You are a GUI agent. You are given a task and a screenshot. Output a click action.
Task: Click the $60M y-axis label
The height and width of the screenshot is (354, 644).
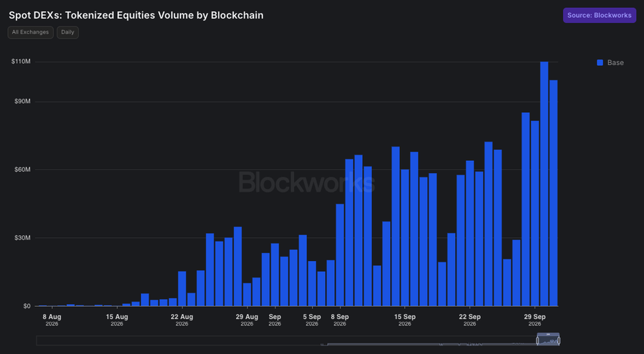(x=23, y=169)
